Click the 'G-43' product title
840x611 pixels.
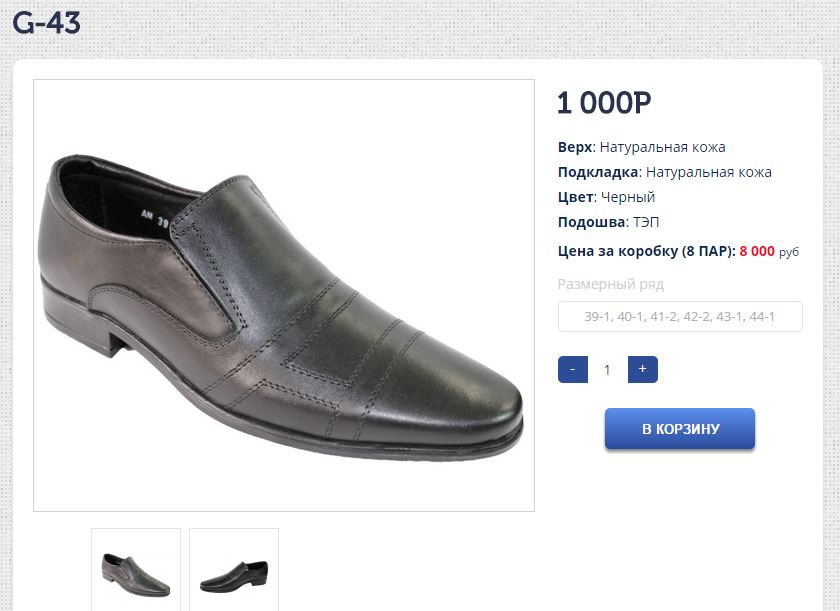tap(46, 23)
